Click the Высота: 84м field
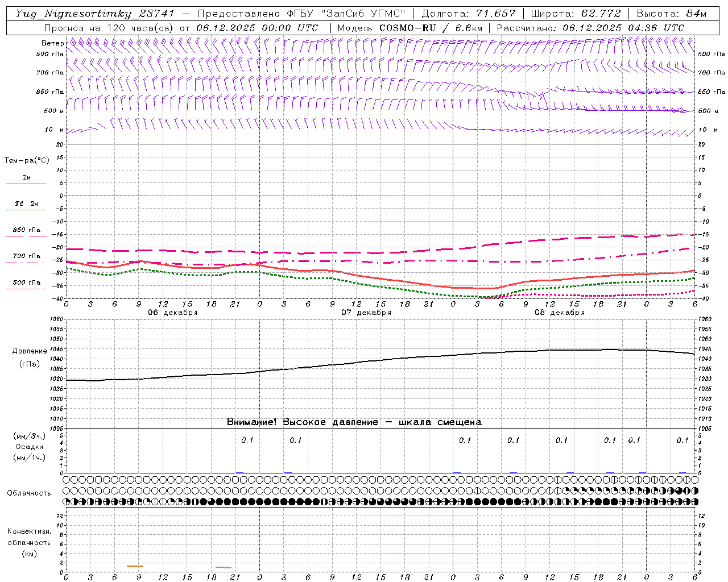This screenshot has width=728, height=582. 671,14
